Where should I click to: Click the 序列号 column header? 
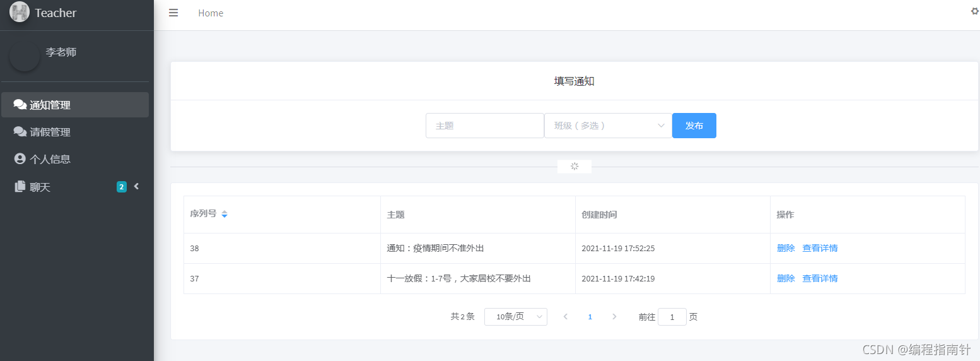[282, 215]
